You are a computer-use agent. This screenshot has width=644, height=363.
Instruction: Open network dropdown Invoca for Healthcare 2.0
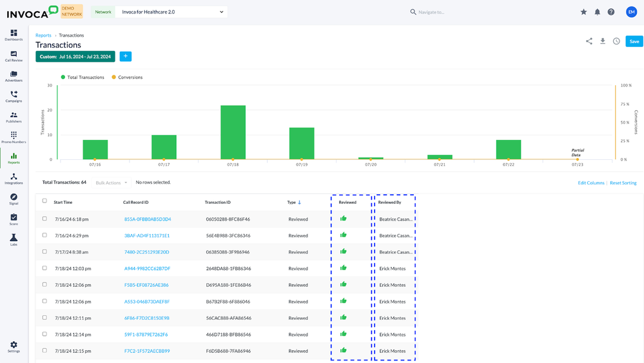171,12
